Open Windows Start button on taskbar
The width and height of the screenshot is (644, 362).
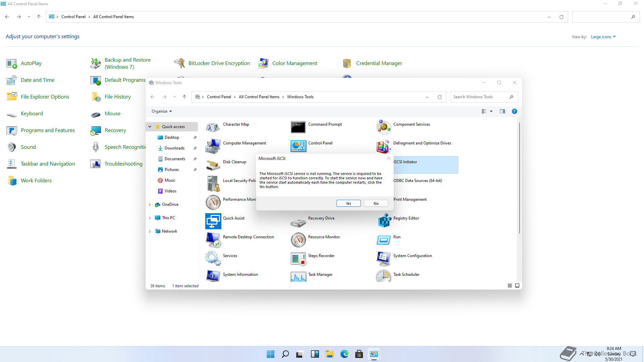click(270, 354)
